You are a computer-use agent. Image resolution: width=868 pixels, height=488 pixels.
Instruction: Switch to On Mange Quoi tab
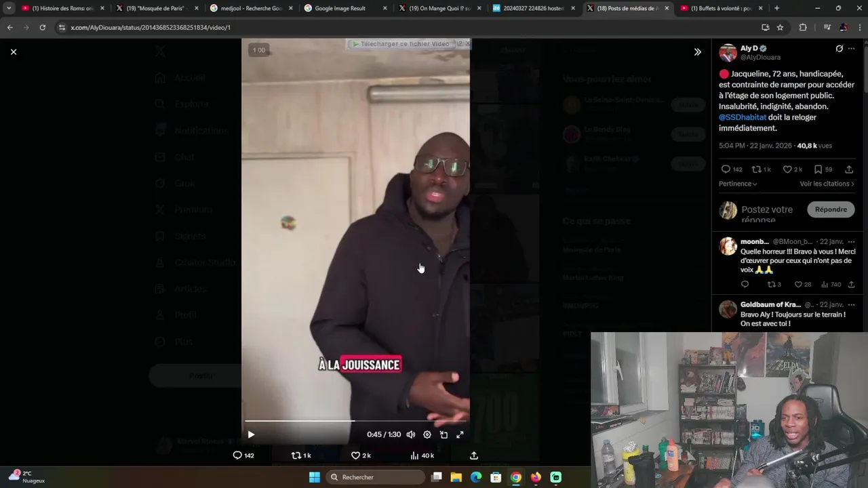(x=438, y=8)
